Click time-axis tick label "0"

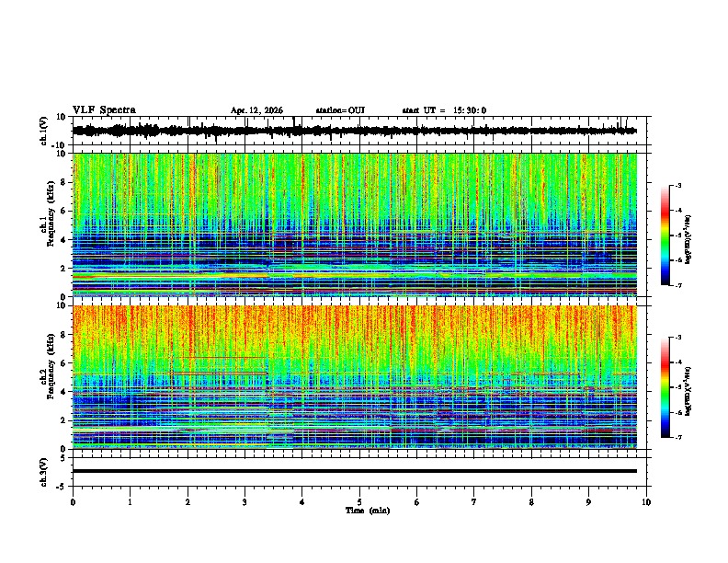point(73,502)
